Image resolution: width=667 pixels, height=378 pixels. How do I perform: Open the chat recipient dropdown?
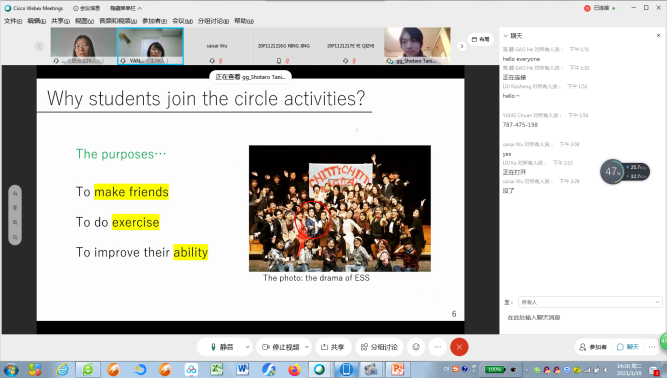590,302
